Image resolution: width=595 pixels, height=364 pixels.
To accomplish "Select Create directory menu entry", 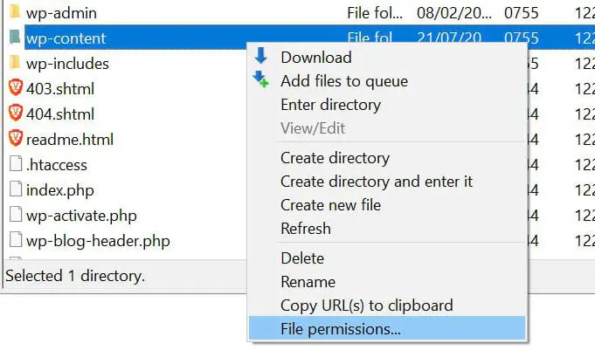I will pyautogui.click(x=335, y=158).
